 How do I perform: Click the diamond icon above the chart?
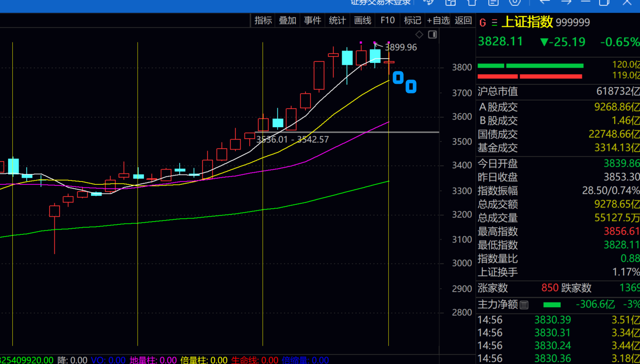point(419,34)
